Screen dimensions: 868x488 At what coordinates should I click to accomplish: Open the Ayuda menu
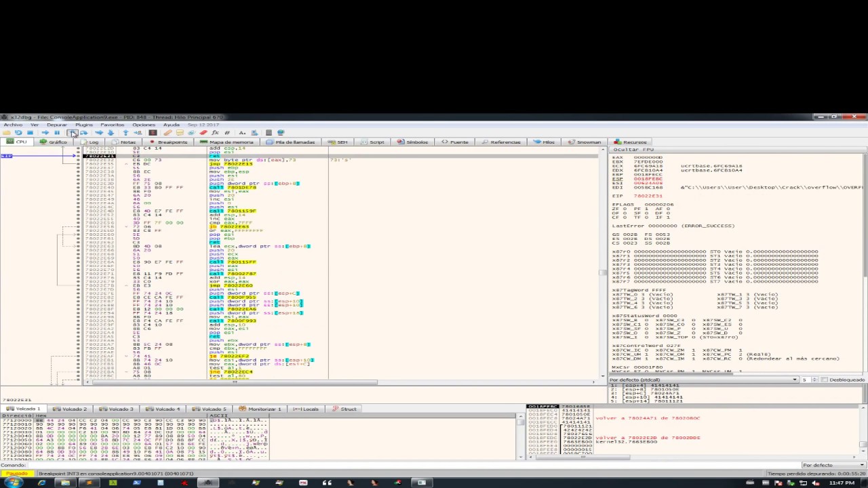click(x=171, y=125)
